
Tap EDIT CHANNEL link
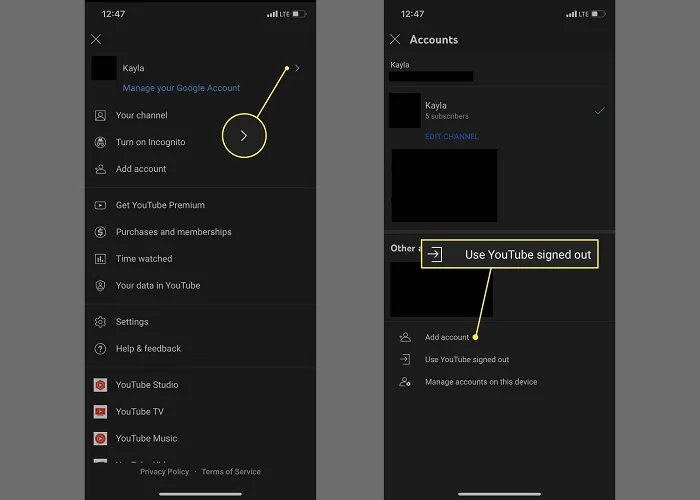pos(451,137)
